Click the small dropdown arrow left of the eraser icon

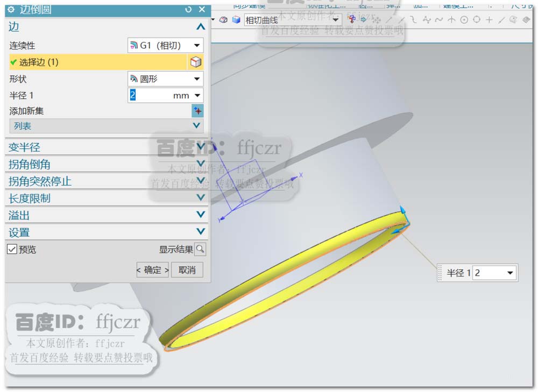(x=213, y=19)
